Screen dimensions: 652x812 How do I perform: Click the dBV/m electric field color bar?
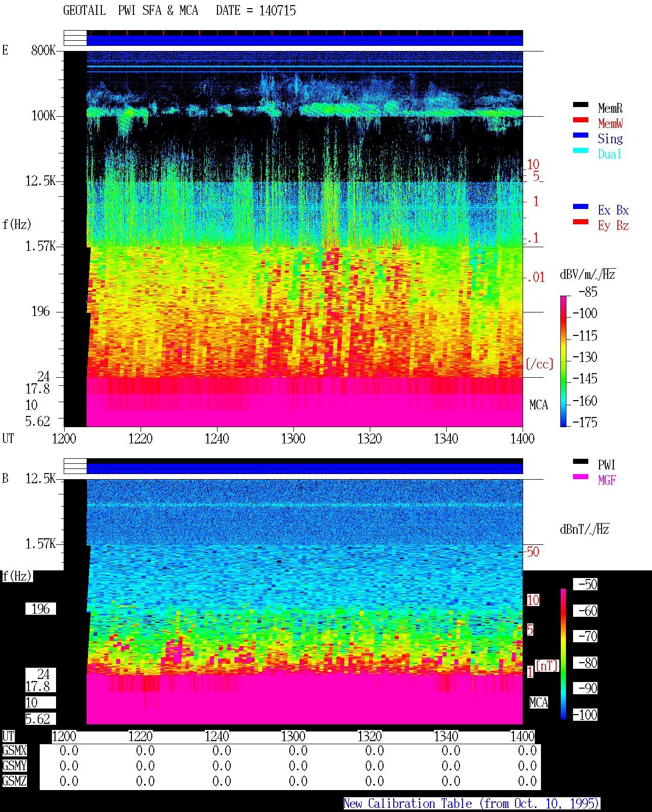coord(563,361)
